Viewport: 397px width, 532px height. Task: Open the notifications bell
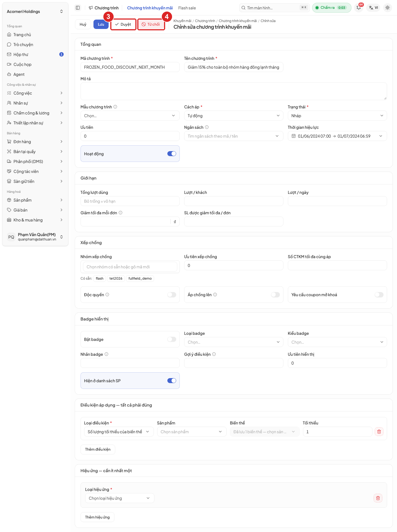(x=359, y=8)
